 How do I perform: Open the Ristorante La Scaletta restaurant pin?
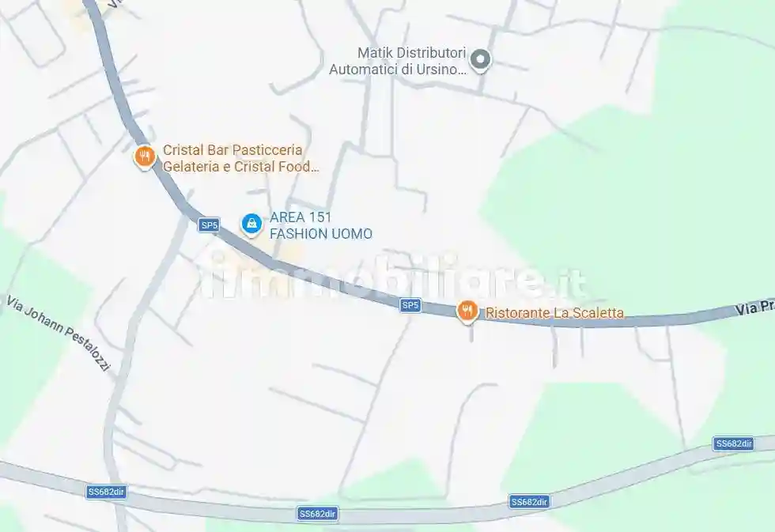point(467,311)
